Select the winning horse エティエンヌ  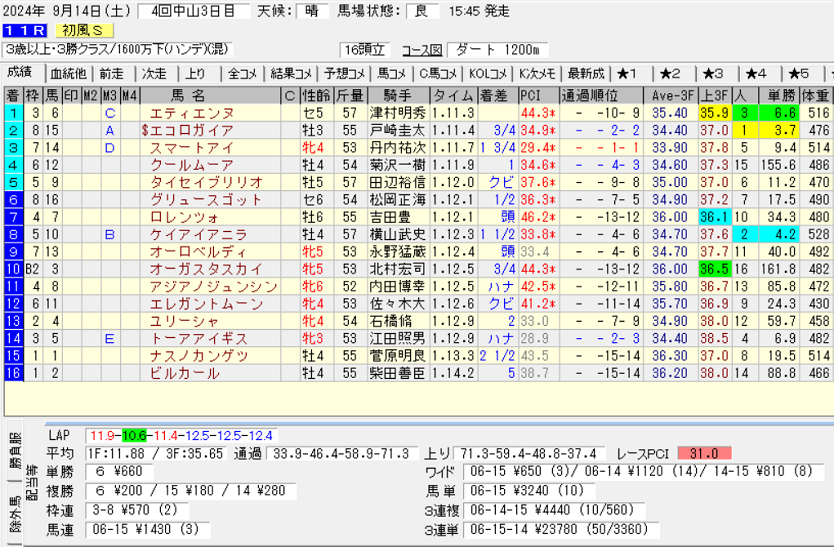tap(191, 113)
